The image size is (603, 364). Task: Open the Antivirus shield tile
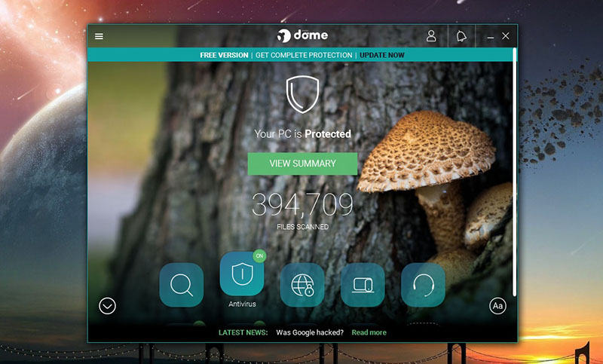[x=241, y=275]
